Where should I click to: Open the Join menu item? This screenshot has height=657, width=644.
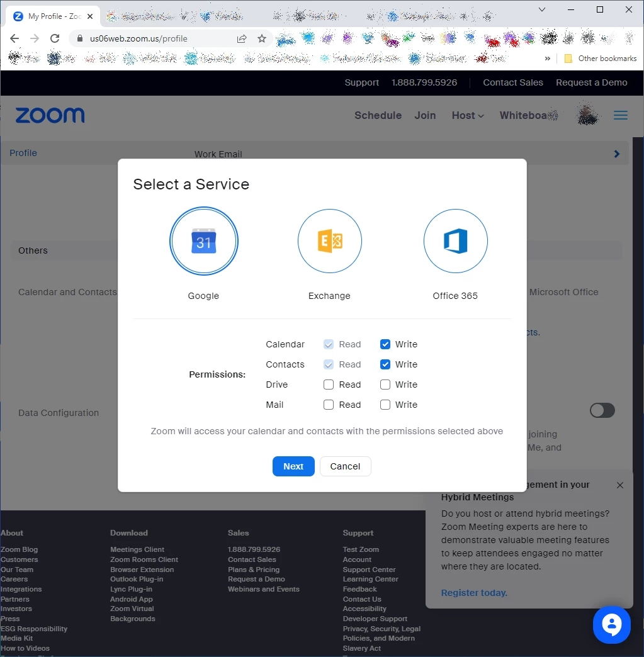point(425,115)
